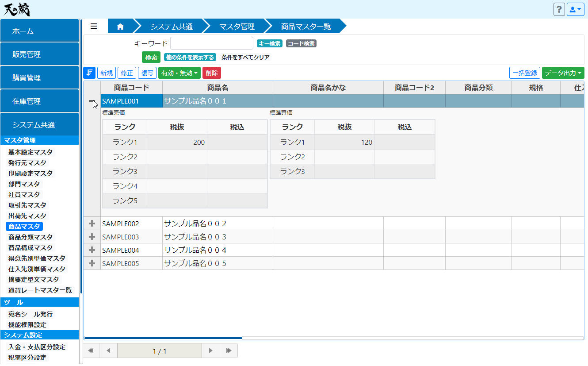Click 他の条件を表示する button
The width and height of the screenshot is (588, 366).
click(x=190, y=57)
